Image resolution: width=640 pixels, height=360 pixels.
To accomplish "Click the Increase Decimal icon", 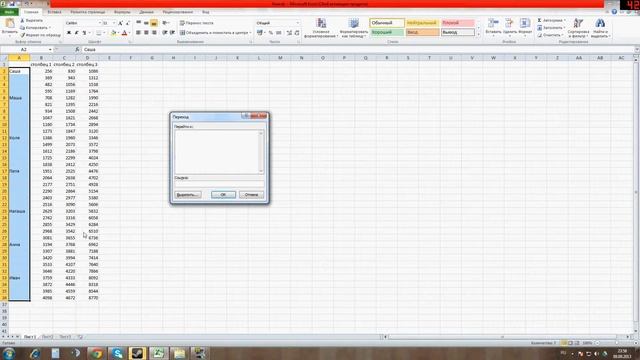I will (x=289, y=33).
